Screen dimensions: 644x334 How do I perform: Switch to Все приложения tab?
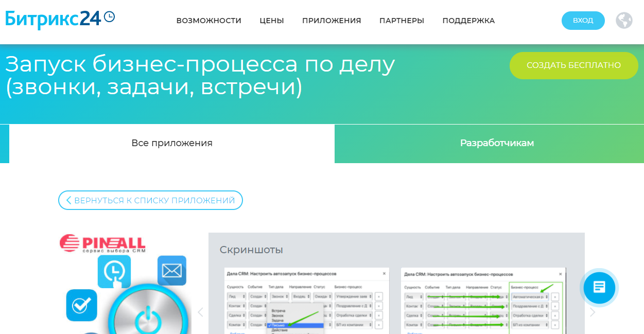tap(172, 143)
